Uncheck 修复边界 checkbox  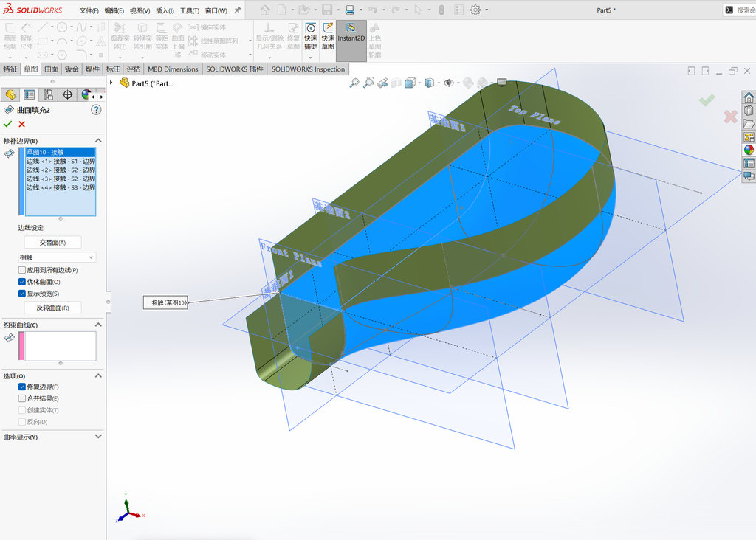click(21, 387)
